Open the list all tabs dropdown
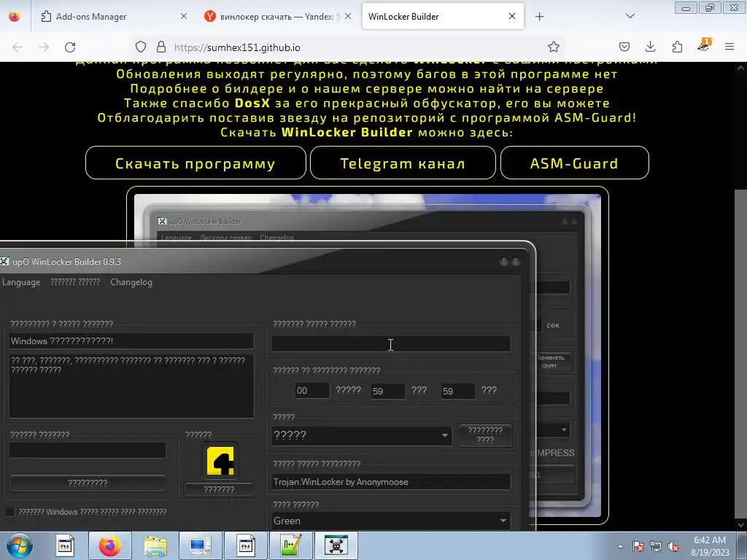The height and width of the screenshot is (560, 747). (630, 16)
